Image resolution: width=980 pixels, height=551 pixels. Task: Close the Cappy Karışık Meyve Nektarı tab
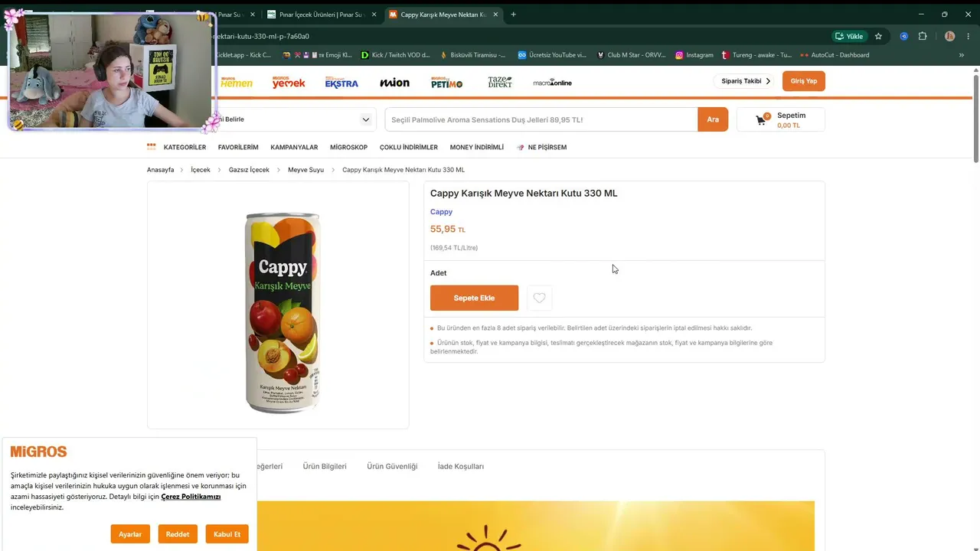pyautogui.click(x=496, y=15)
